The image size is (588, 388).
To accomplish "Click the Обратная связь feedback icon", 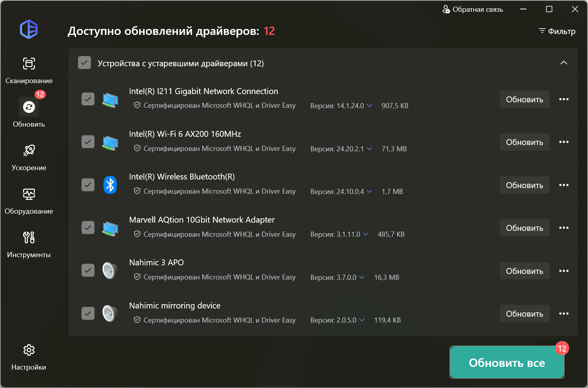I will tap(446, 9).
